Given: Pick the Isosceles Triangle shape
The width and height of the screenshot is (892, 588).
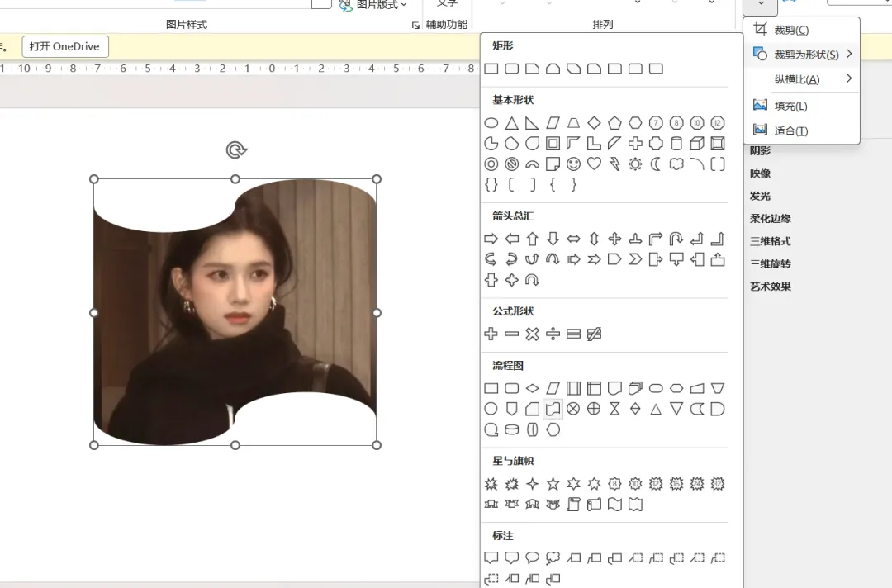Looking at the screenshot, I should pos(512,123).
